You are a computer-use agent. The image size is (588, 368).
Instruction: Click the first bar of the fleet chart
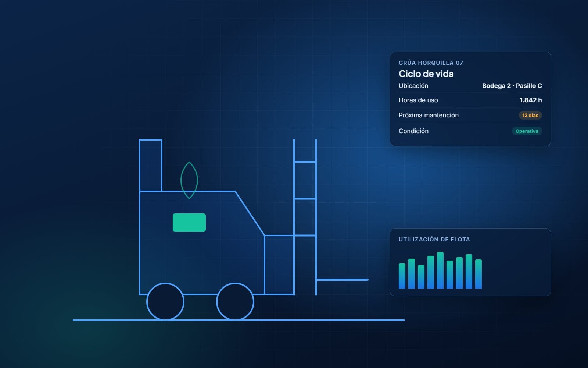pos(402,276)
